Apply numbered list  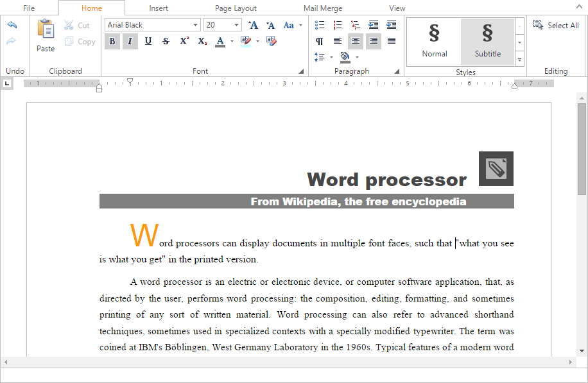[x=338, y=25]
